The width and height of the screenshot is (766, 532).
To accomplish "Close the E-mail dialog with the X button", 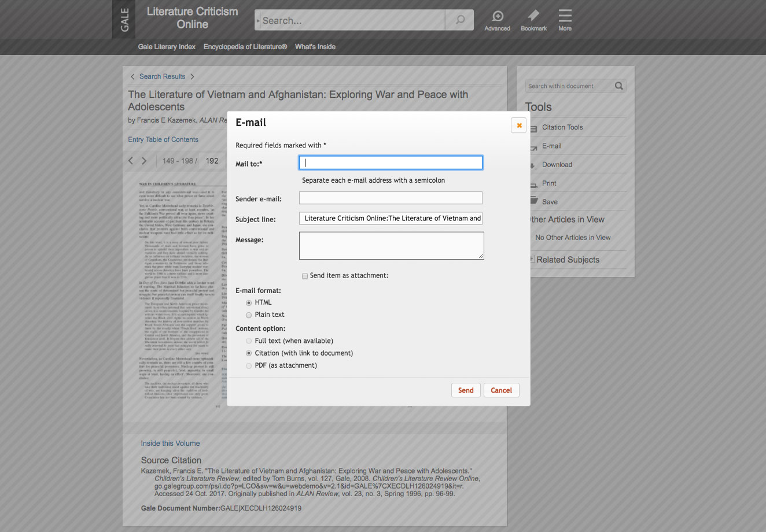I will coord(519,125).
